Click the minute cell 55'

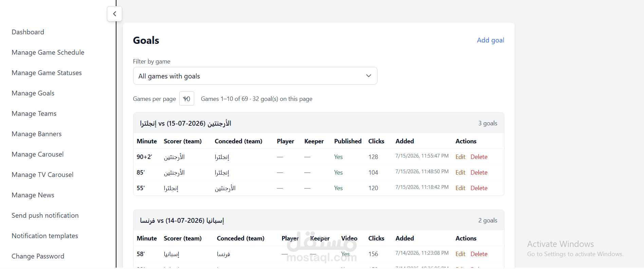[141, 188]
